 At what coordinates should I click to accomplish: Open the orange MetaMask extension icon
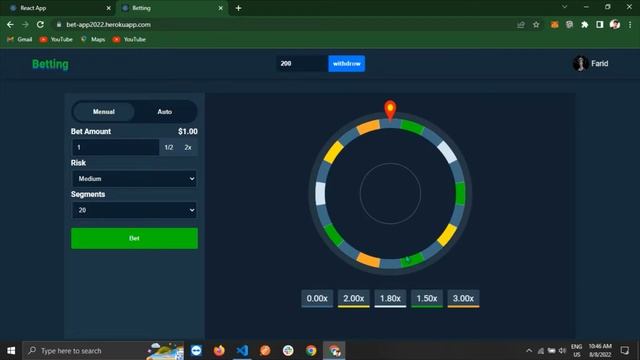click(x=554, y=25)
